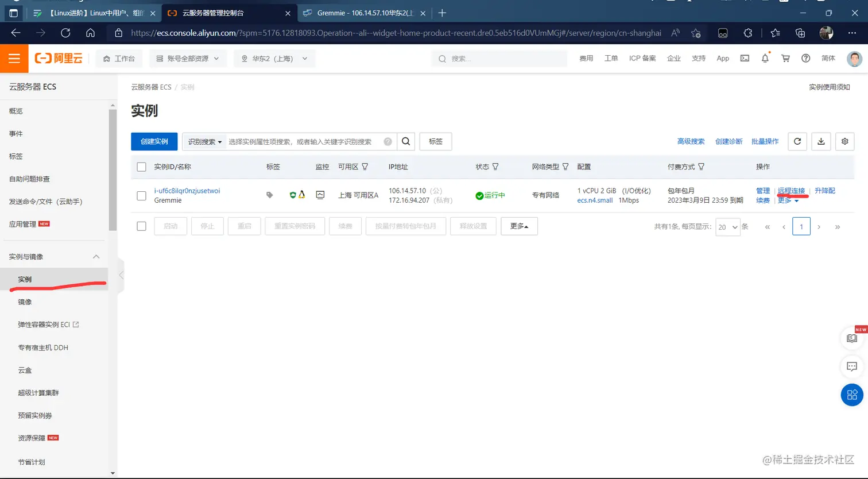868x479 pixels.
Task: Tick the checkbox for the Gremmie instance row
Action: (x=142, y=196)
